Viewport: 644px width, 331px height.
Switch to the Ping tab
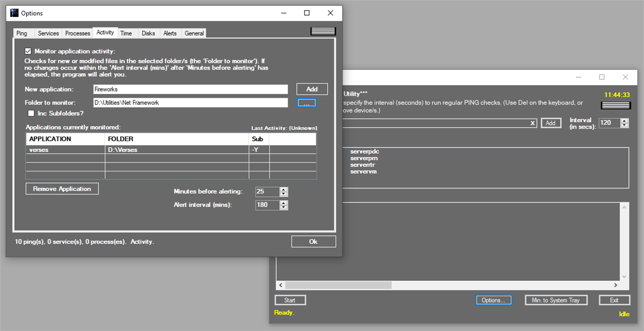click(22, 33)
